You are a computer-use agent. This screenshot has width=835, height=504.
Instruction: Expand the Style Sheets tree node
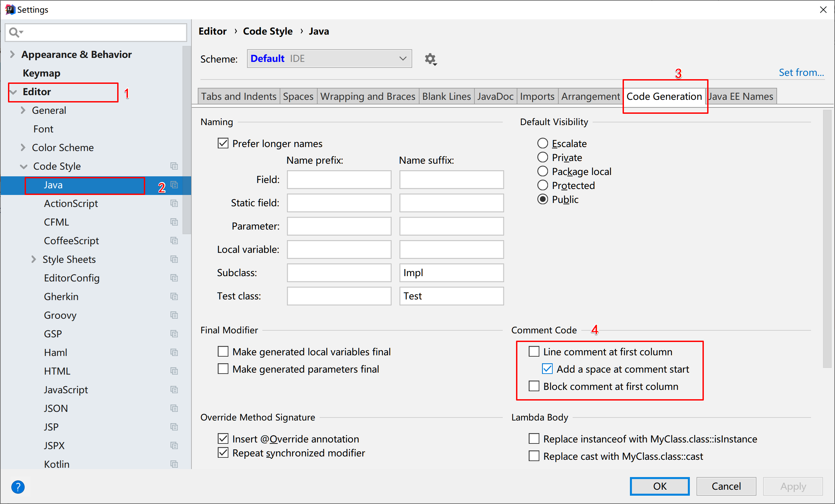click(33, 259)
